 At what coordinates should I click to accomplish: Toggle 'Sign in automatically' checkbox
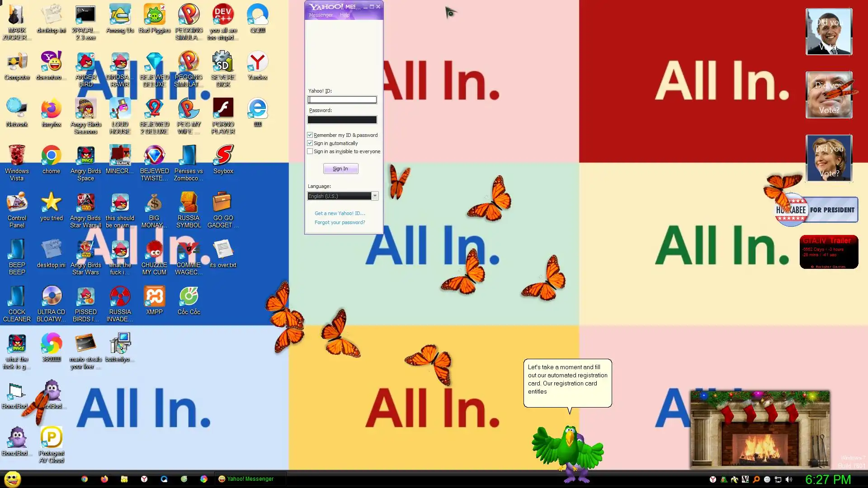[310, 143]
